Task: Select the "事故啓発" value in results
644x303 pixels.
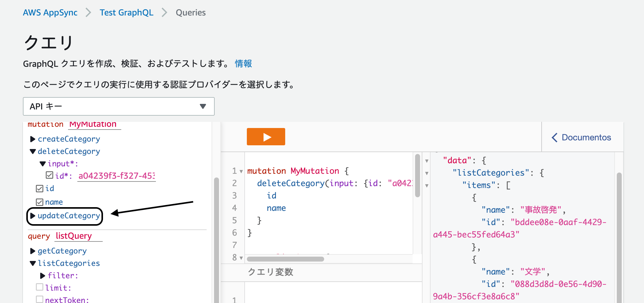Action: click(541, 210)
